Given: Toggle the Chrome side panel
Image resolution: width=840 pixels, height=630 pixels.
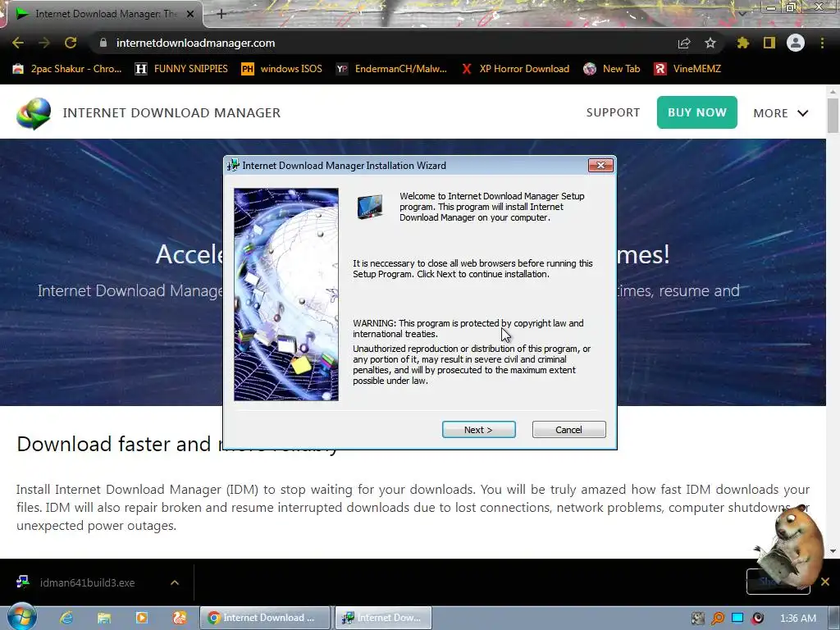Looking at the screenshot, I should pos(769,43).
